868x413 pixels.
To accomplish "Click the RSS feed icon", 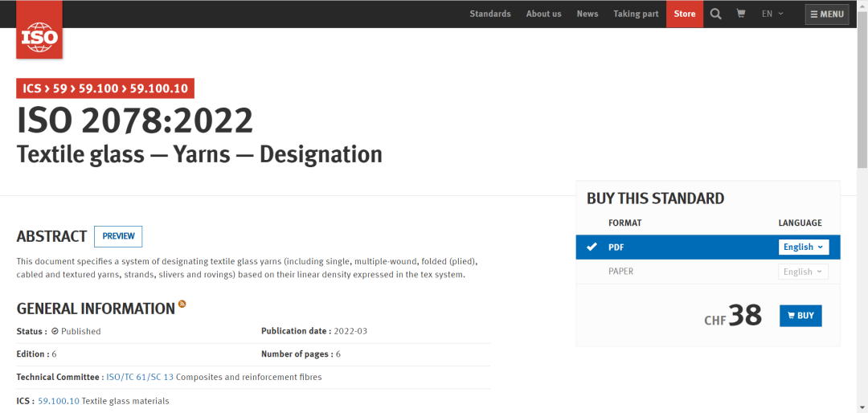I will click(x=182, y=304).
